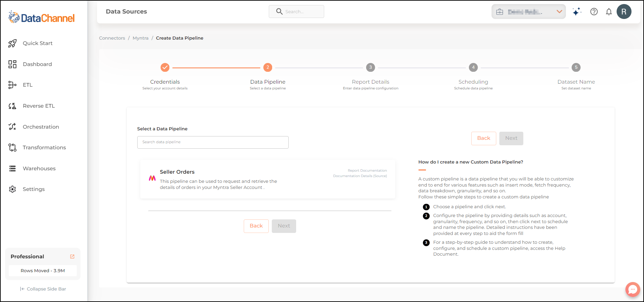Screen dimensions: 644x302
Task: Open the AI sparkle assistant icon
Action: [x=577, y=12]
